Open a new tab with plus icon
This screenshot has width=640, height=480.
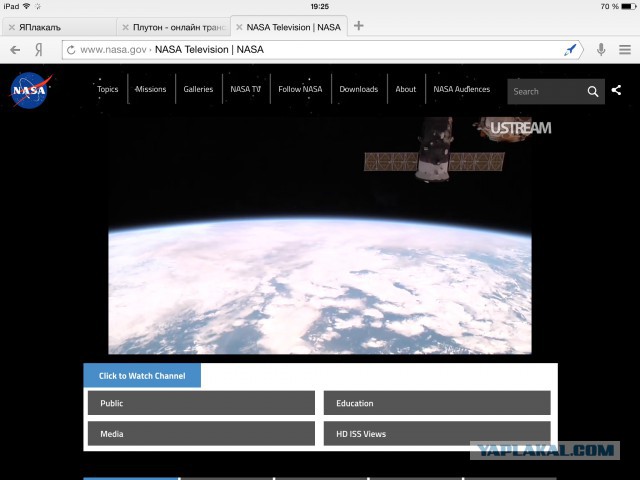click(x=358, y=26)
